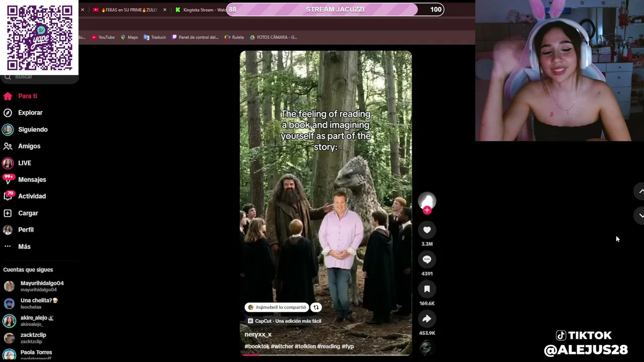The image size is (644, 362).
Task: Click the Cargar upload plus icon
Action: coord(8,213)
